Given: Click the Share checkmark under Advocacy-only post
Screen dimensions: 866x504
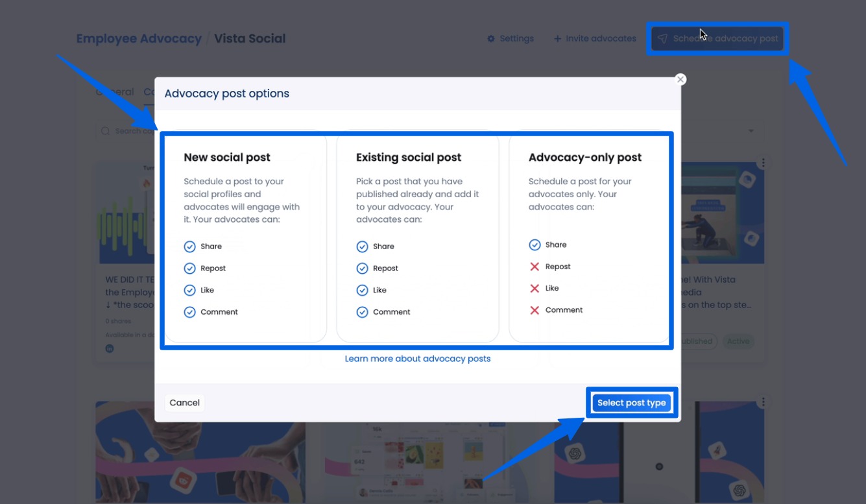Looking at the screenshot, I should tap(535, 244).
